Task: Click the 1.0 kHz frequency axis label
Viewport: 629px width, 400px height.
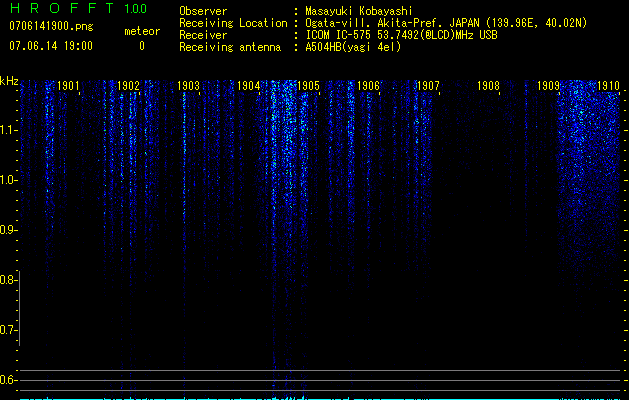Action: pos(8,180)
